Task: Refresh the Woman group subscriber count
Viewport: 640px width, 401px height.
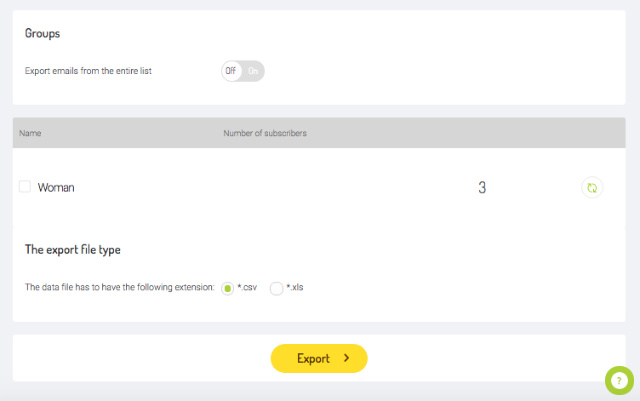Action: click(x=592, y=187)
